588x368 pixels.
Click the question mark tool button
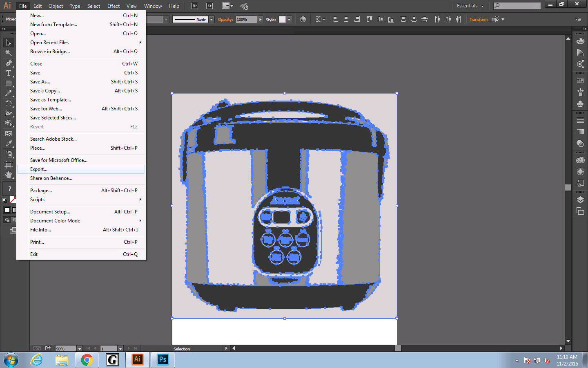pos(9,188)
